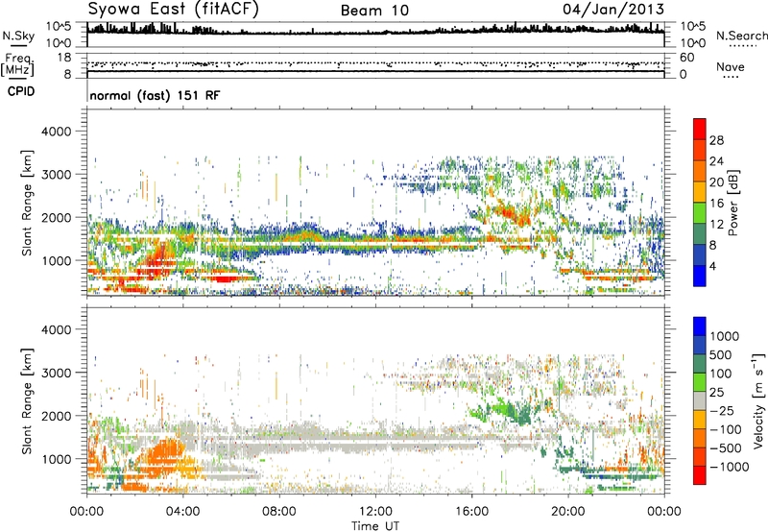This screenshot has height=532, width=768.
Task: Click the velocity colorbar value -25
Action: (721, 410)
